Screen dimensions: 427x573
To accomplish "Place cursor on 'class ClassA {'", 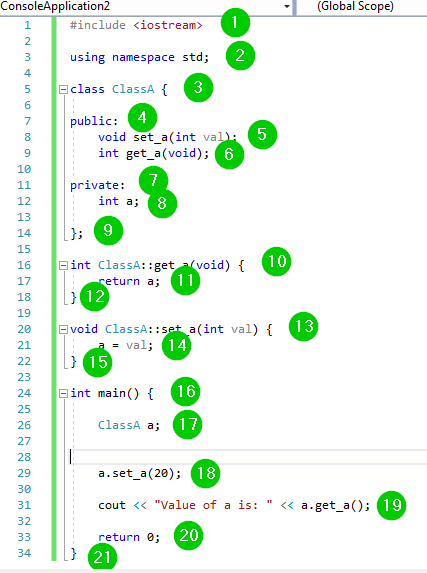I will coord(119,89).
